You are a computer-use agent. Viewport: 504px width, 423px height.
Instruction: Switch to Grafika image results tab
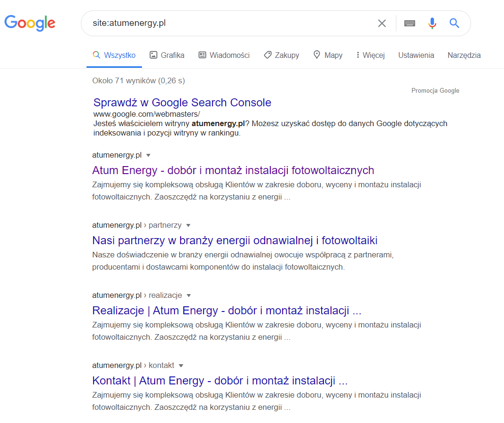[x=167, y=55]
